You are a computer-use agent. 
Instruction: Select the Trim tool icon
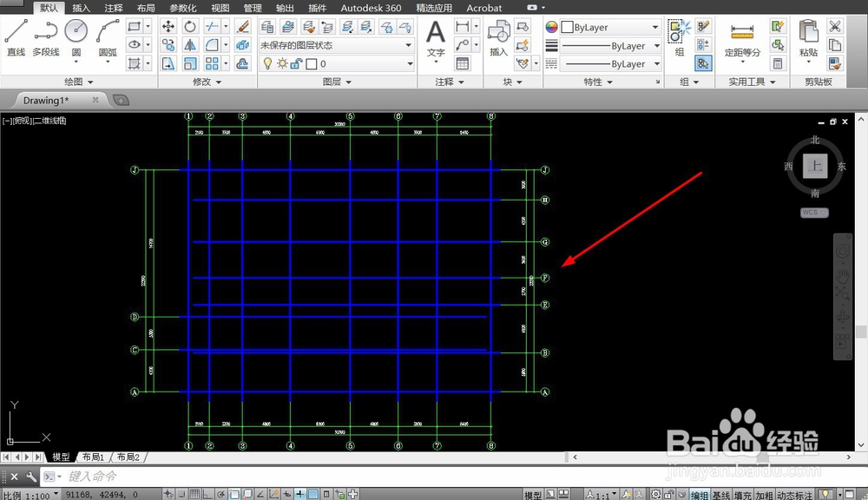[x=212, y=26]
